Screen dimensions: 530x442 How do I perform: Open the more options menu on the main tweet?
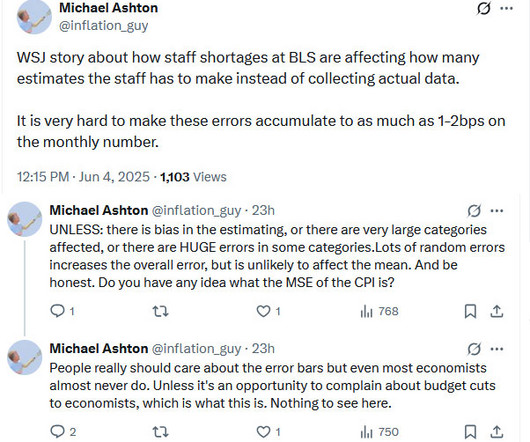[506, 9]
